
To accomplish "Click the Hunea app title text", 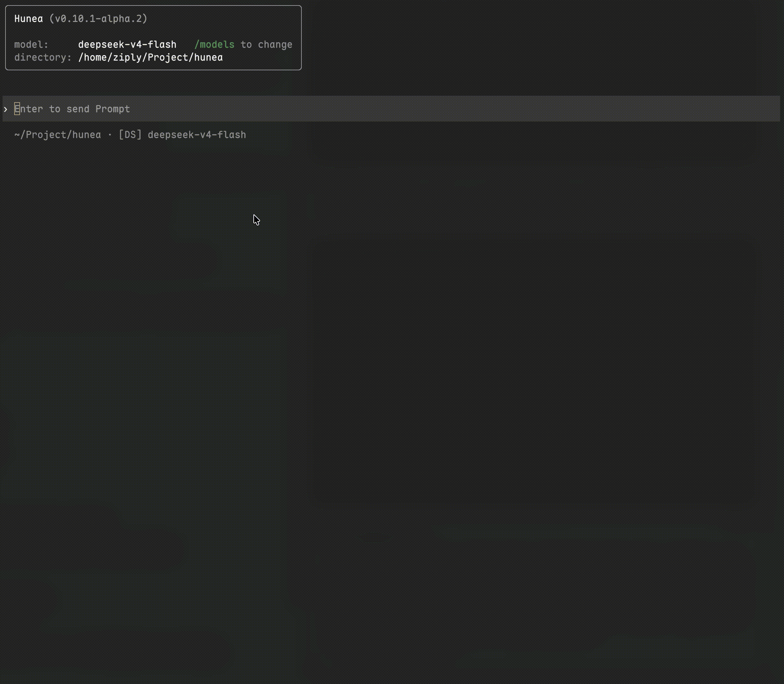I will tap(29, 19).
